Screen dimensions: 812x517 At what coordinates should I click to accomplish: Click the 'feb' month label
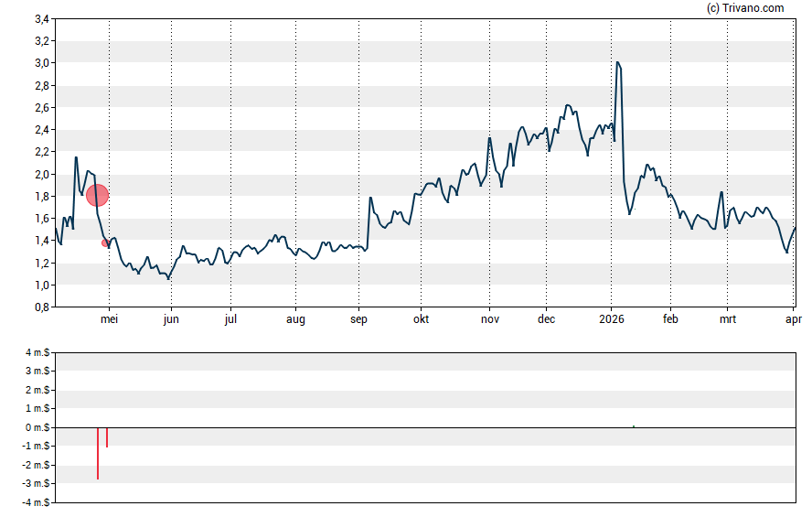(x=670, y=319)
